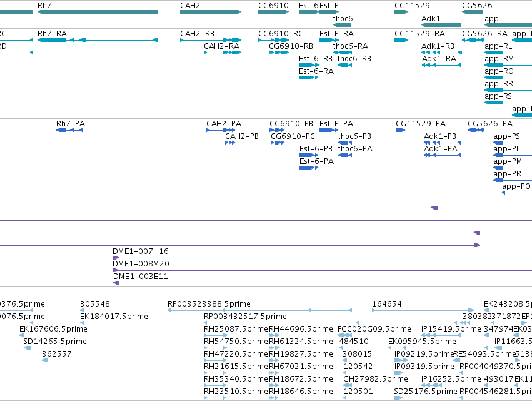Image resolution: width=532 pixels, height=401 pixels.
Task: Click the app-RL transcript label
Action: (x=498, y=46)
